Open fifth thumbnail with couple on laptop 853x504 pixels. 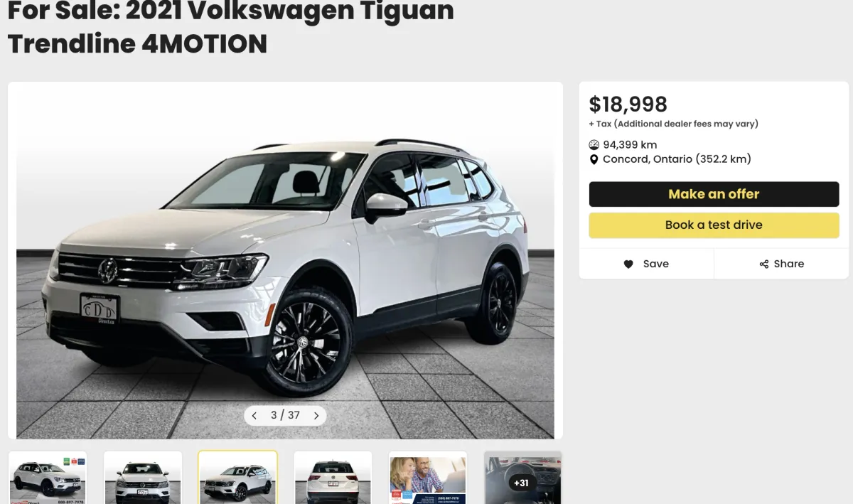[x=429, y=478]
